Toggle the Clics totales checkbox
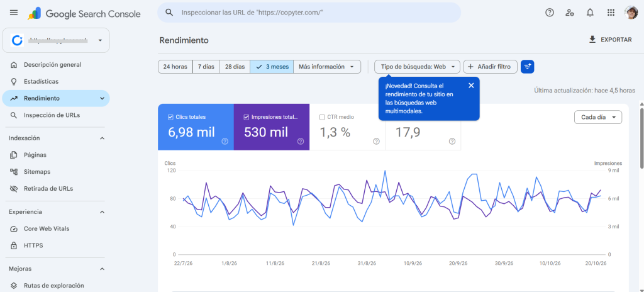 170,117
